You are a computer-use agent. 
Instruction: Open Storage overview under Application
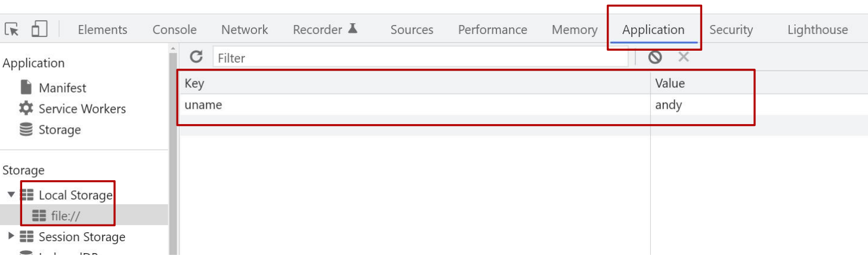point(59,130)
